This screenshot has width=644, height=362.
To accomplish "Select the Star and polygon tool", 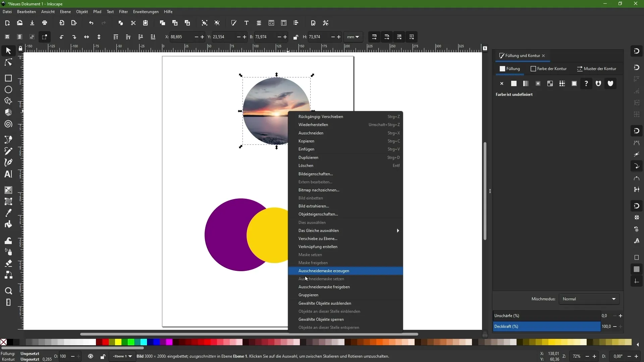I will point(8,101).
